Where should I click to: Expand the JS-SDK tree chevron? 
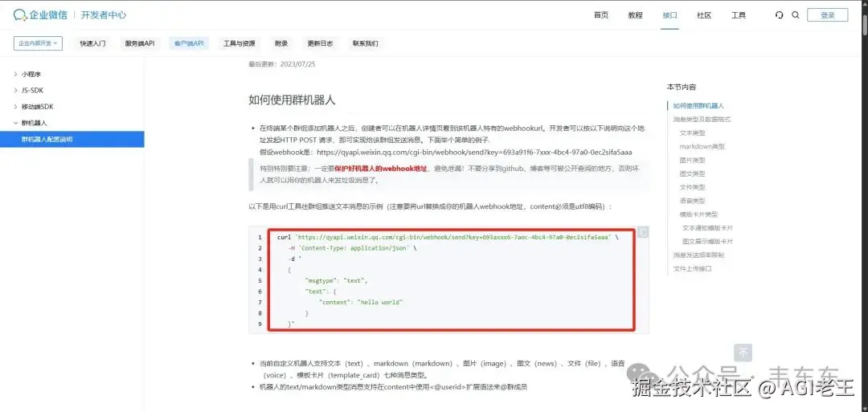[15, 90]
